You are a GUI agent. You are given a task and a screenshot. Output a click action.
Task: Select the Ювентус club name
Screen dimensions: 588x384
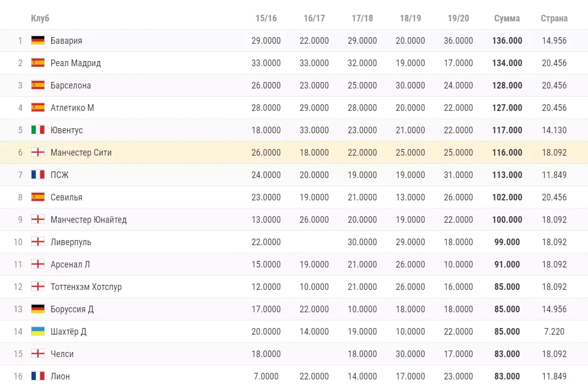coord(67,130)
